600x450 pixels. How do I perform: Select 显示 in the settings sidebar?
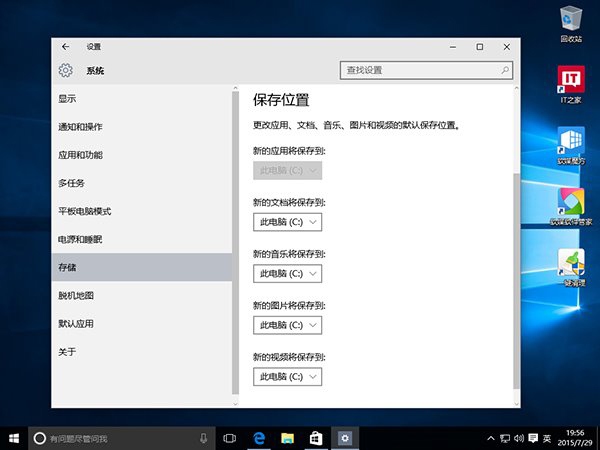[x=68, y=99]
